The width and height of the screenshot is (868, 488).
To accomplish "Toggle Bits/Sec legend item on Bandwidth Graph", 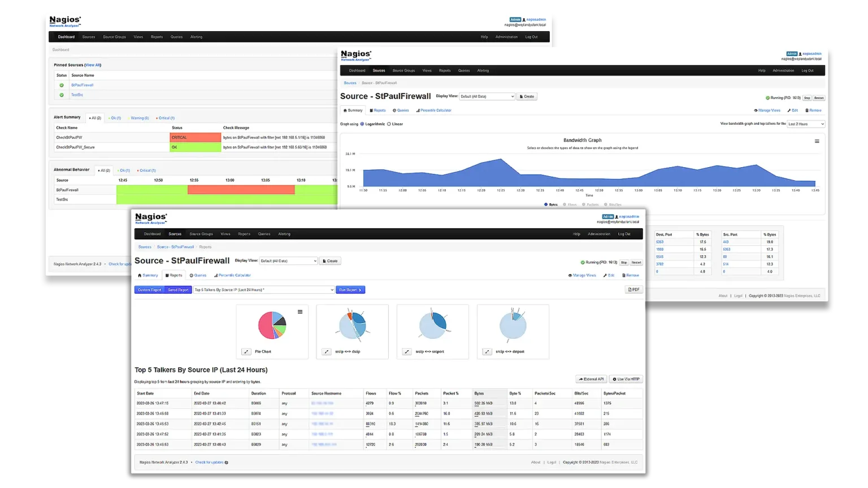I will click(x=613, y=204).
